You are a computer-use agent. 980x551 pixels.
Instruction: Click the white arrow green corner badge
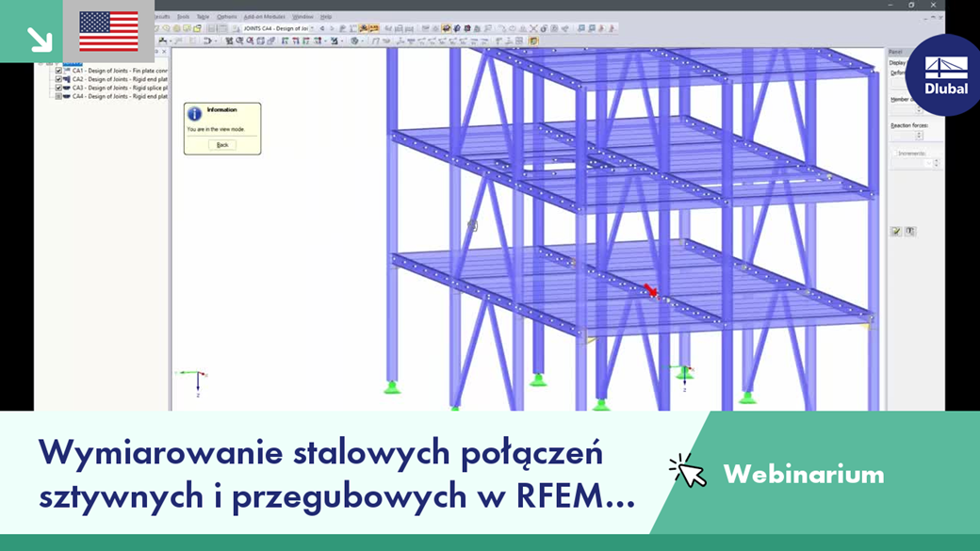tap(40, 39)
